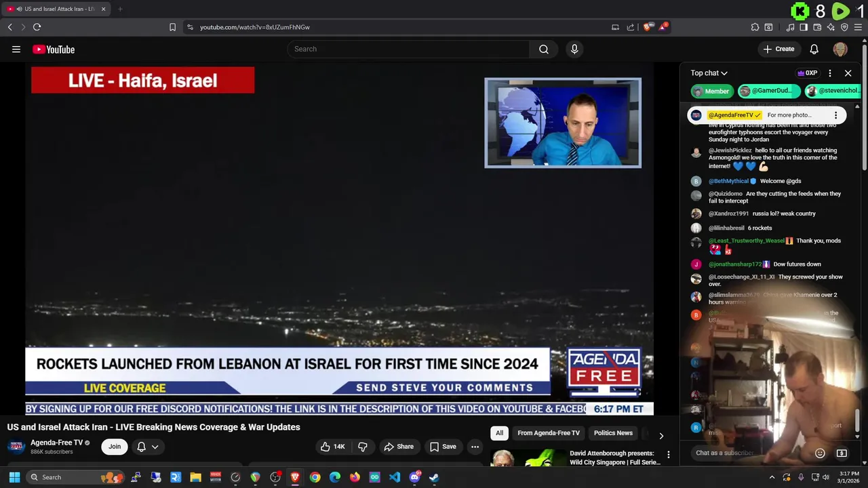Open the account avatar menu

(x=840, y=49)
